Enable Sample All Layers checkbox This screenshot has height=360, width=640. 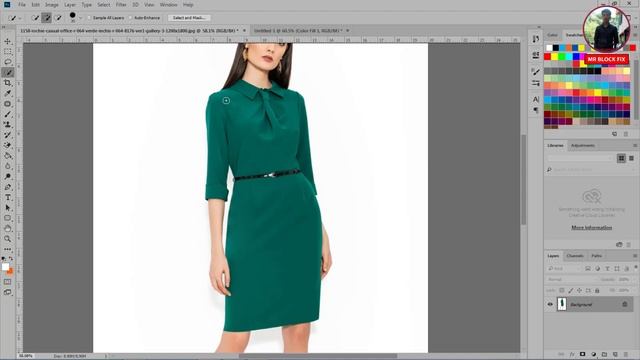pos(89,18)
